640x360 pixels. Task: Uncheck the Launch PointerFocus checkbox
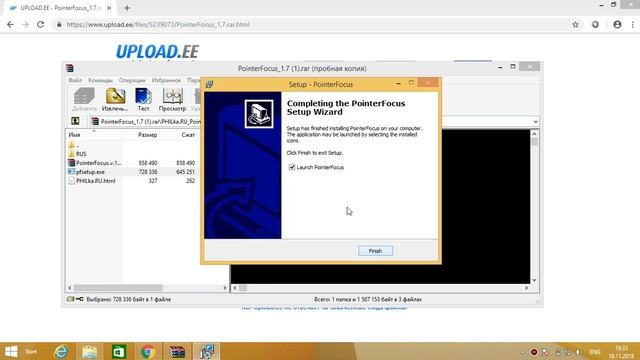[x=292, y=167]
